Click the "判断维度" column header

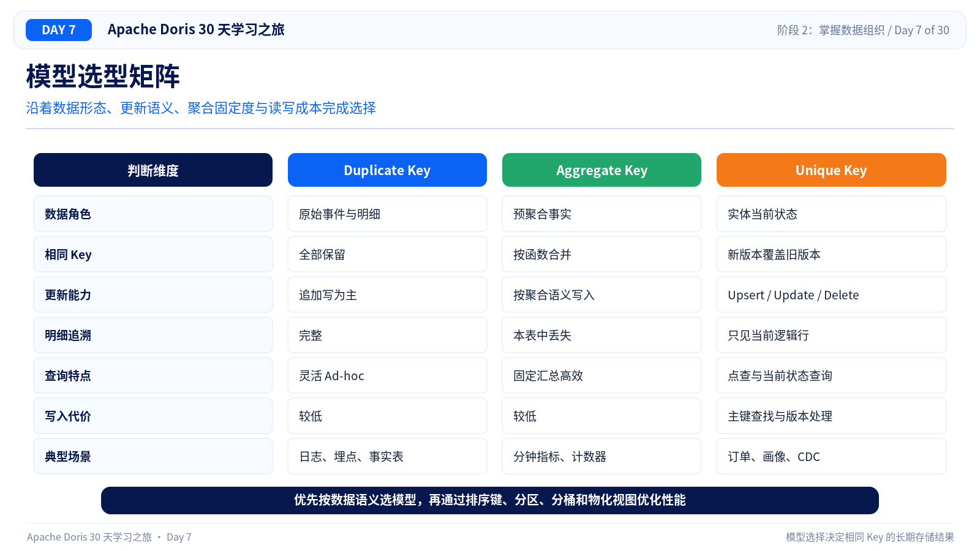(x=153, y=170)
